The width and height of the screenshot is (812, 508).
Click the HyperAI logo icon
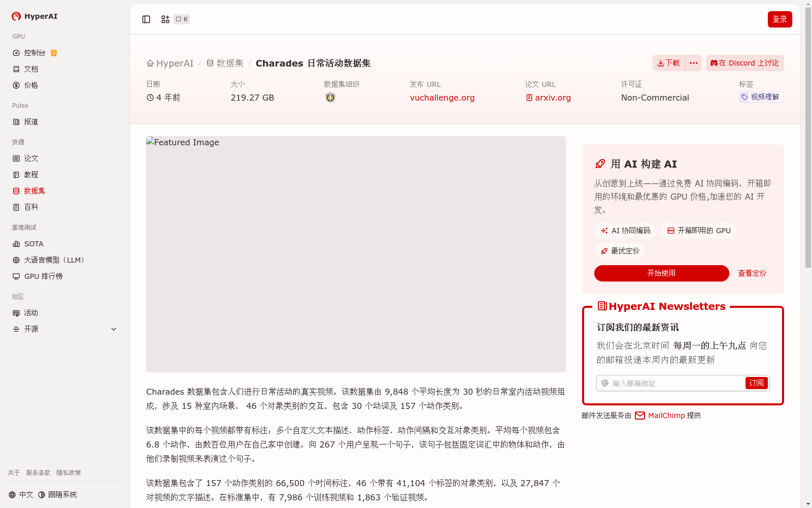(16, 16)
